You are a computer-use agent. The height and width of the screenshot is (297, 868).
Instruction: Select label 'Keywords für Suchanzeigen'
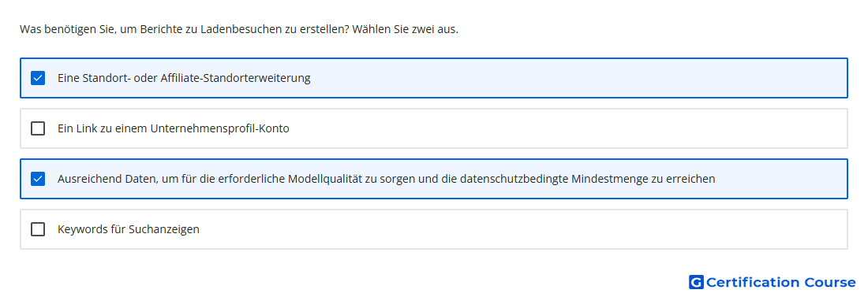129,229
